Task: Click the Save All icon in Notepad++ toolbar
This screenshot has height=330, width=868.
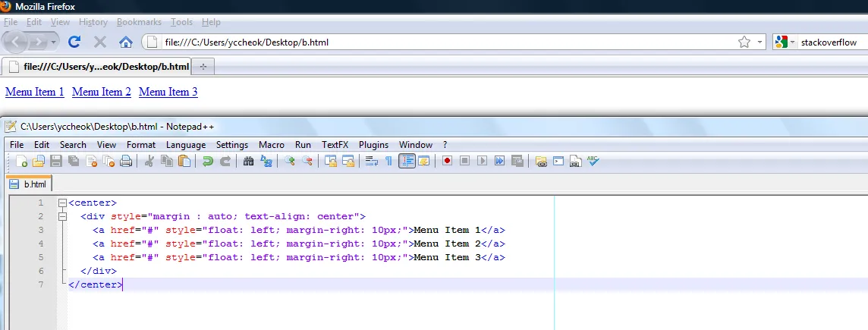Action: pyautogui.click(x=74, y=161)
